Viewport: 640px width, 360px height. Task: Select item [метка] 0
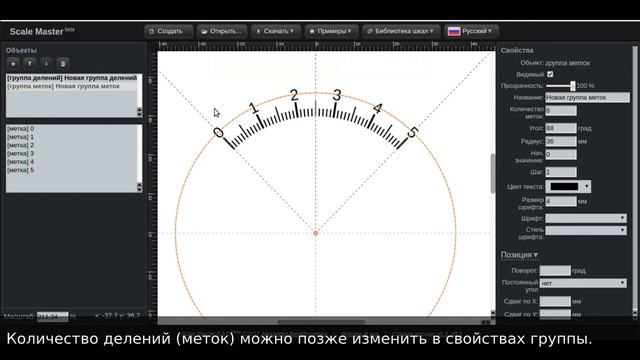tap(72, 129)
